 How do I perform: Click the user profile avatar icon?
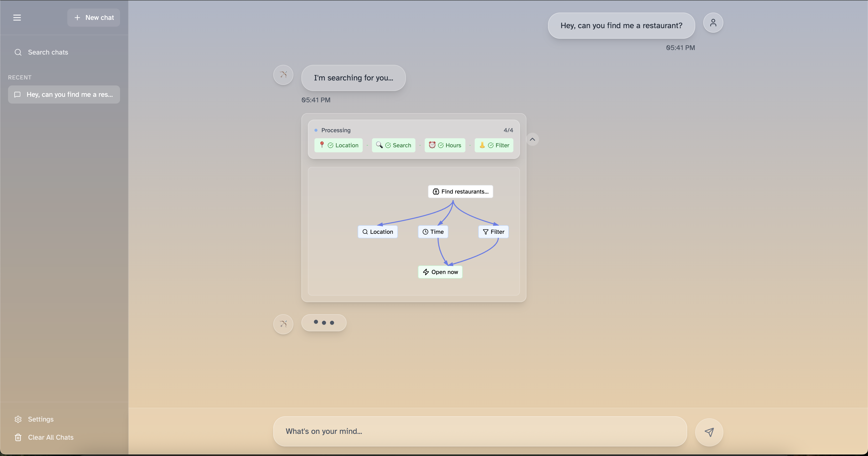click(x=713, y=23)
